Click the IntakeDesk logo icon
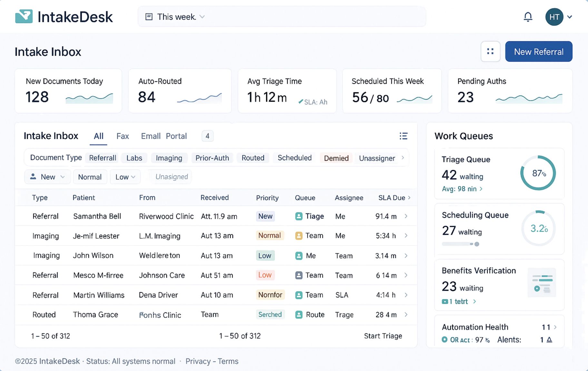Image resolution: width=588 pixels, height=371 pixels. [x=24, y=16]
